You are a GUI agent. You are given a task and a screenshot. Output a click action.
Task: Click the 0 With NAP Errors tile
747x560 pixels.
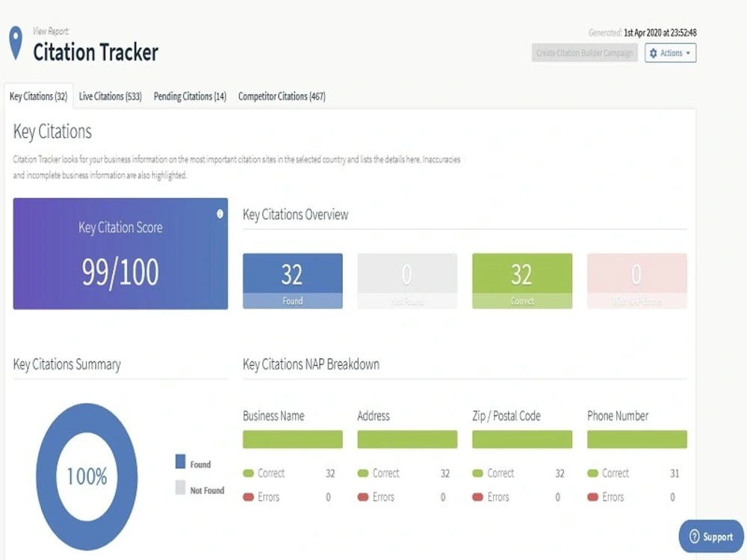point(637,281)
